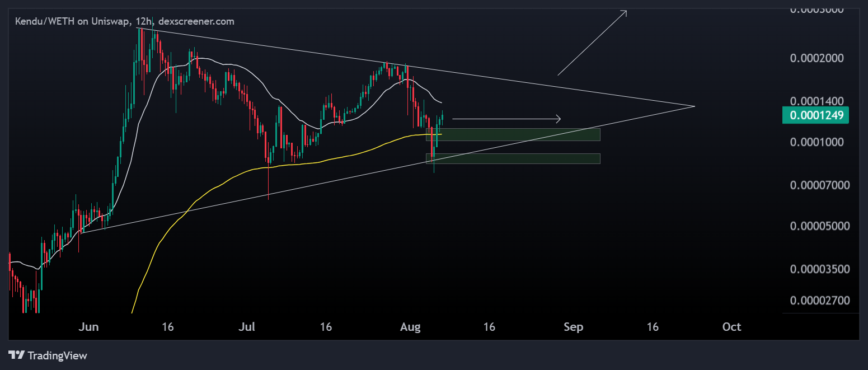Image resolution: width=868 pixels, height=370 pixels.
Task: Click the 0.00005000 price axis label
Action: tap(819, 226)
